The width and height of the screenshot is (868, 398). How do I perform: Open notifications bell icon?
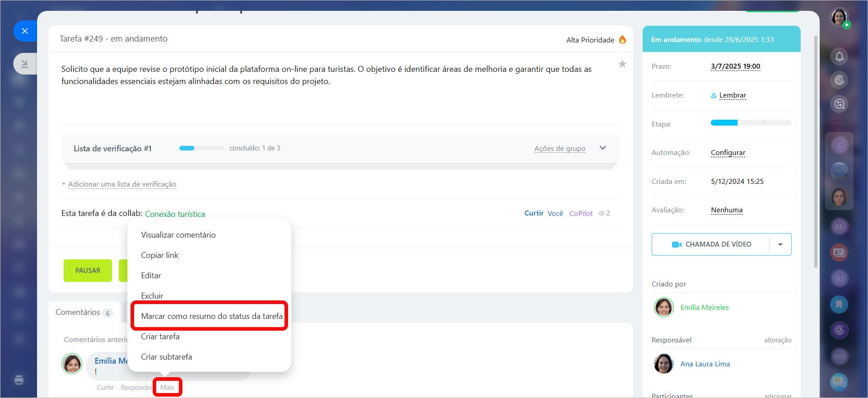coord(839,56)
